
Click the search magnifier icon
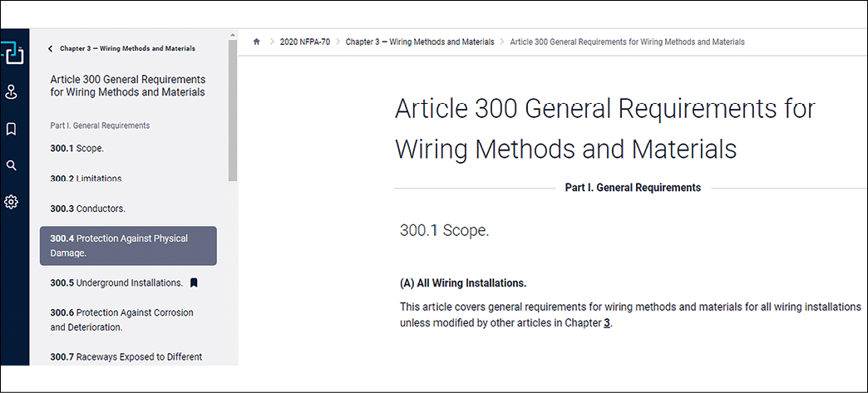[x=12, y=165]
